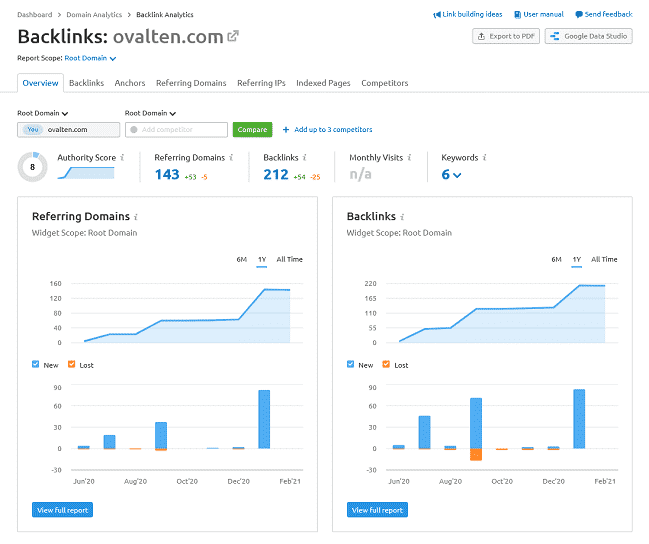The width and height of the screenshot is (649, 544).
Task: Switch to the Backlinks tab
Action: 87,83
